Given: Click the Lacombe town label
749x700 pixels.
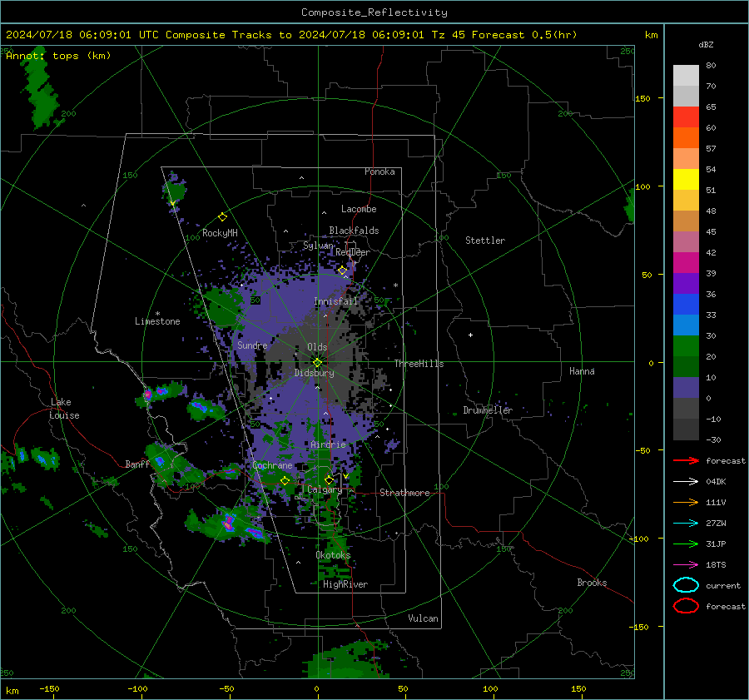Looking at the screenshot, I should pyautogui.click(x=359, y=209).
